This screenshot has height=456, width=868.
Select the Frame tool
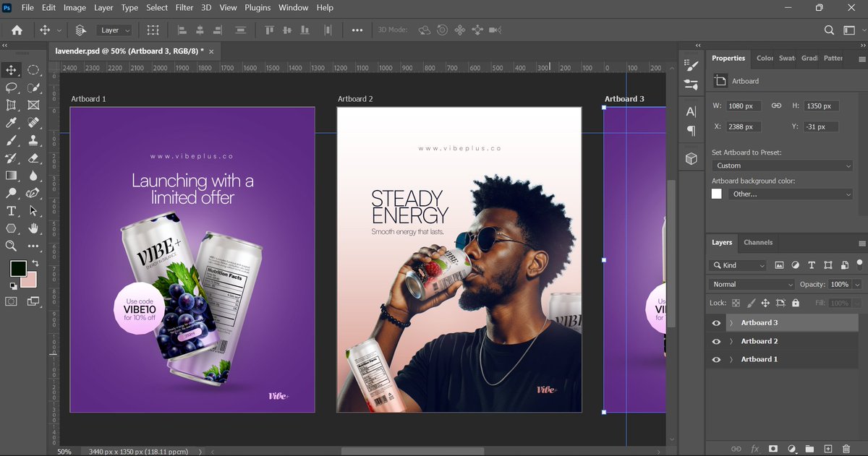point(33,106)
